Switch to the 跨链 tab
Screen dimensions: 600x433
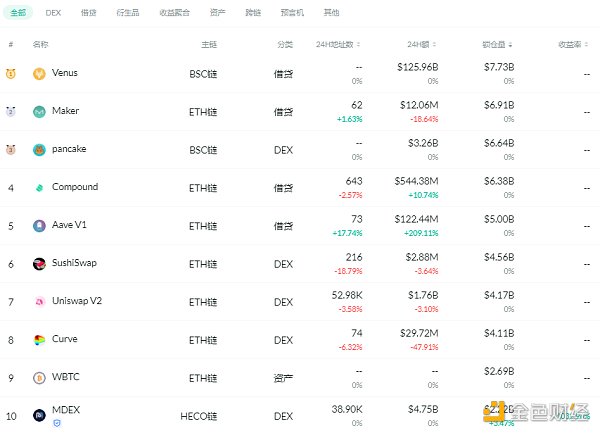tap(253, 13)
